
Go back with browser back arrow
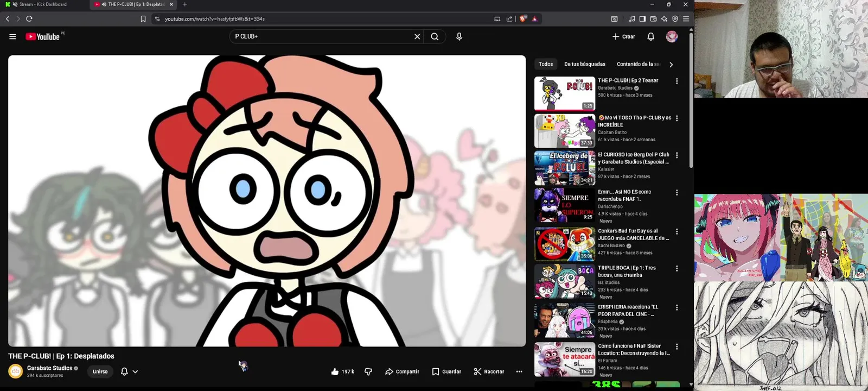pos(8,18)
